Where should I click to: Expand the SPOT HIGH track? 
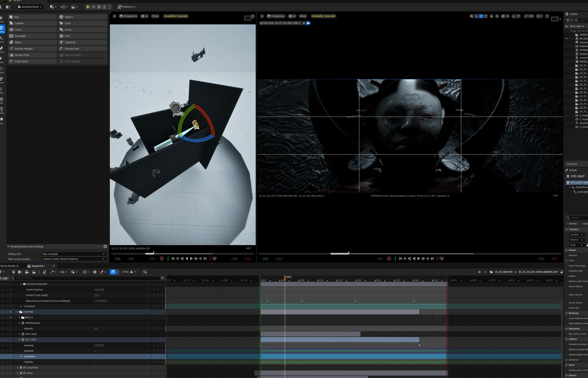(19, 334)
